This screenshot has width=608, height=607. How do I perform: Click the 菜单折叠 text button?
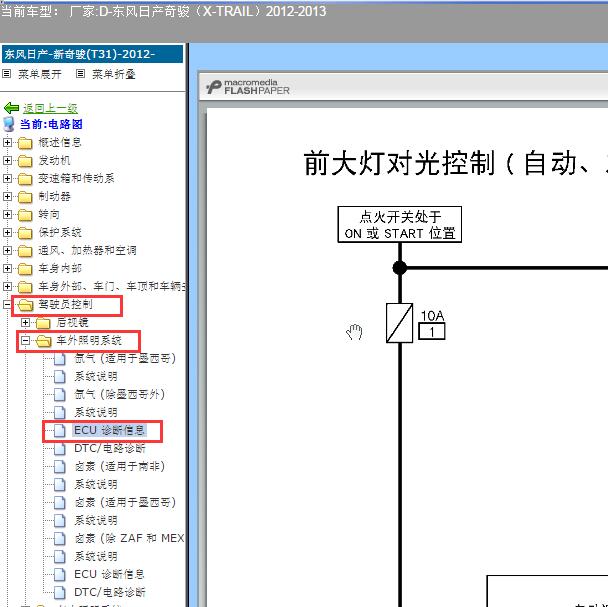pos(114,74)
